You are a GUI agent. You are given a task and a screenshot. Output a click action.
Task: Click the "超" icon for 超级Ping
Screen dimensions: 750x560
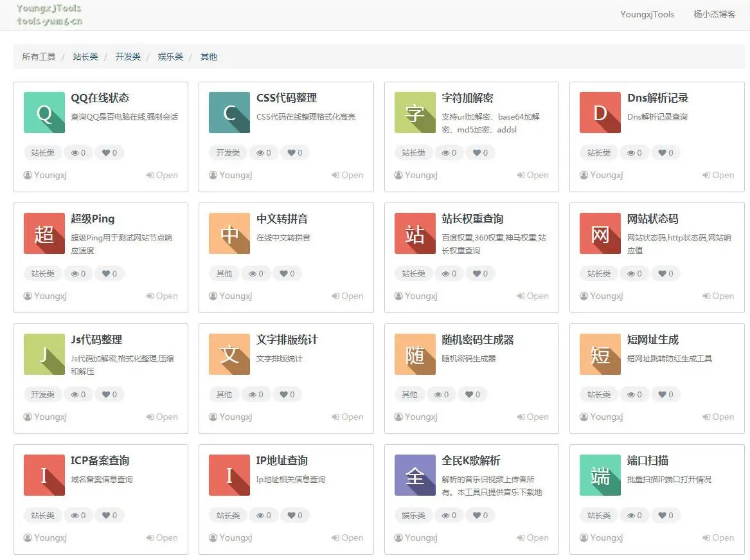44,233
